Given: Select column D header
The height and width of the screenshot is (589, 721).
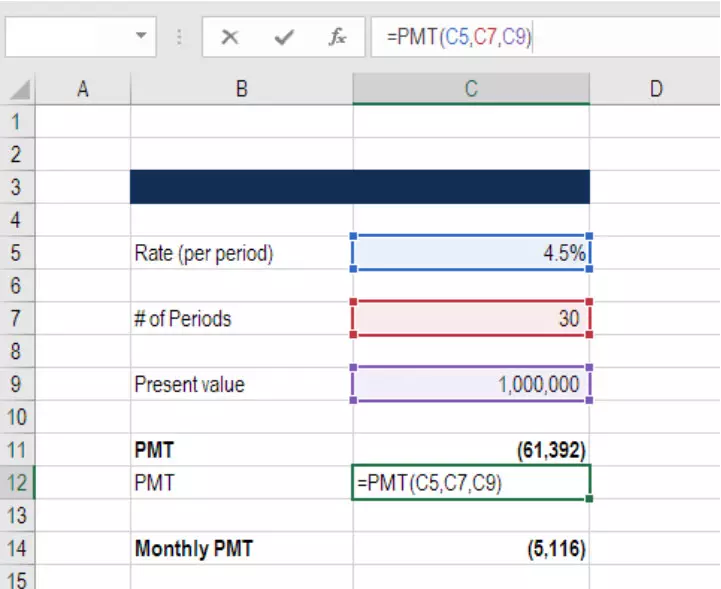Looking at the screenshot, I should 655,89.
